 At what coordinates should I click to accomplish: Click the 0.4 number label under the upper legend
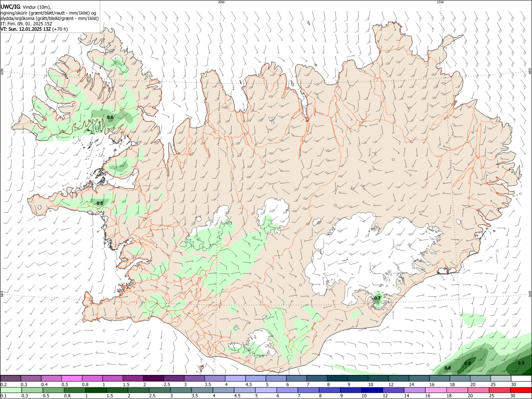[44, 384]
